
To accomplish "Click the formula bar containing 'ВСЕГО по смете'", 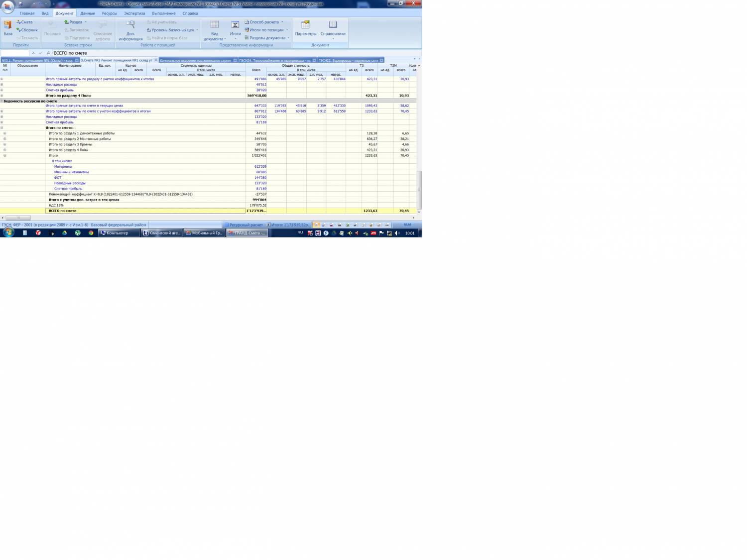I will coord(237,53).
